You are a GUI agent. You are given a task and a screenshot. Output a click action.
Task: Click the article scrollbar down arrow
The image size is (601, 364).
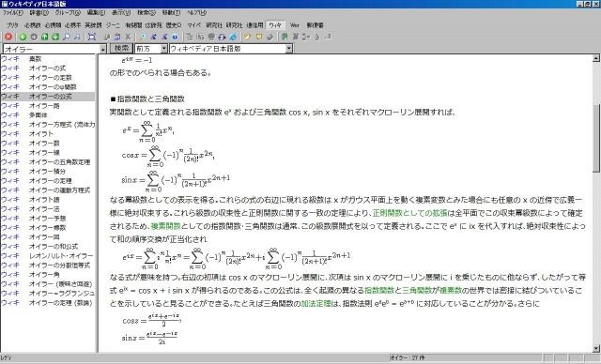coord(596,348)
